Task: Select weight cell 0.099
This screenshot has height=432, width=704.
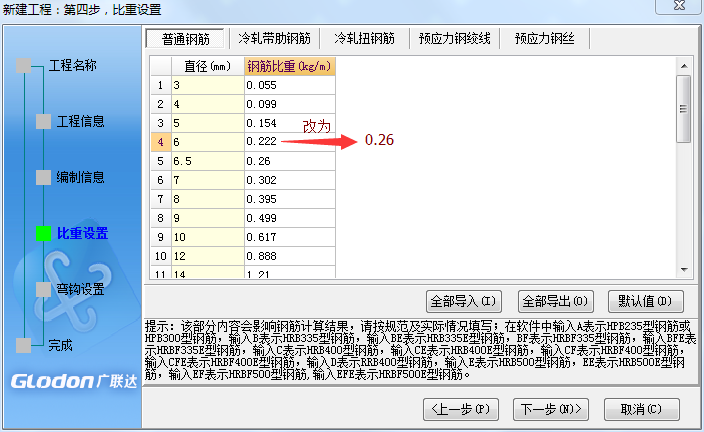Action: tap(290, 104)
